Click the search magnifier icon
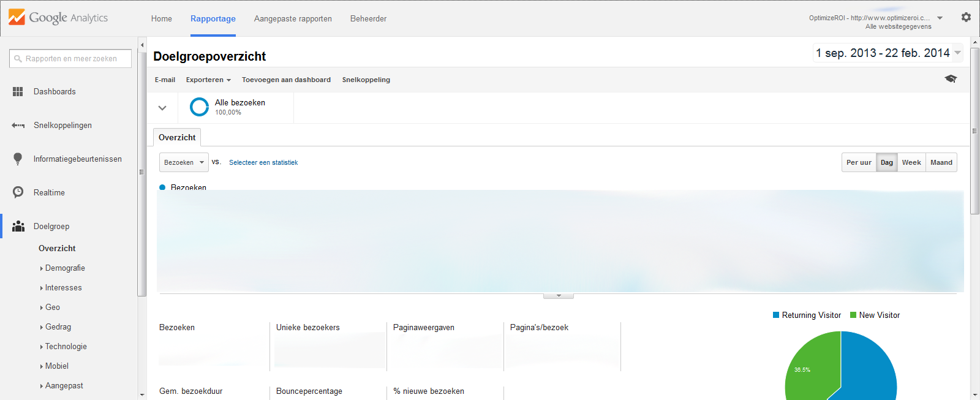This screenshot has height=400, width=980. pyautogui.click(x=18, y=59)
